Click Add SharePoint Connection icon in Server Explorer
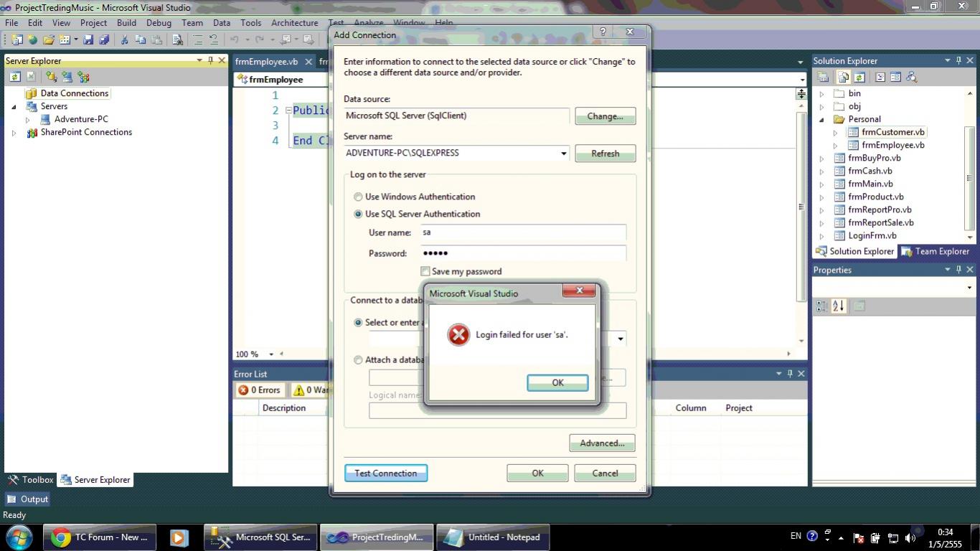 point(84,77)
